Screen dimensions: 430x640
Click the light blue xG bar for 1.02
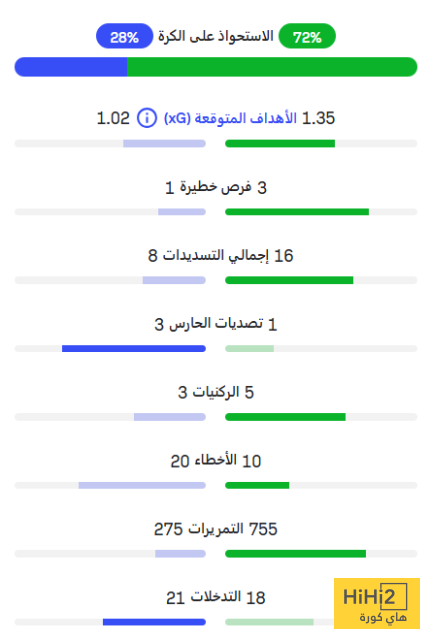(164, 144)
